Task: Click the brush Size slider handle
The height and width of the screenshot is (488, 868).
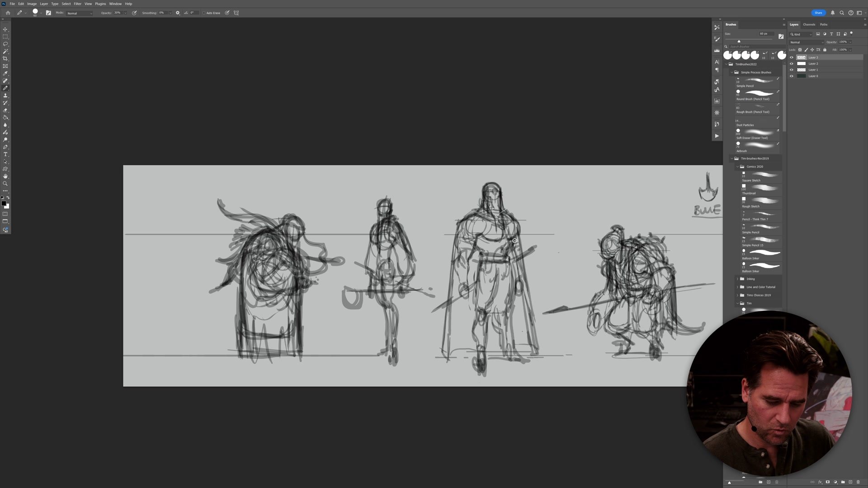Action: point(739,42)
